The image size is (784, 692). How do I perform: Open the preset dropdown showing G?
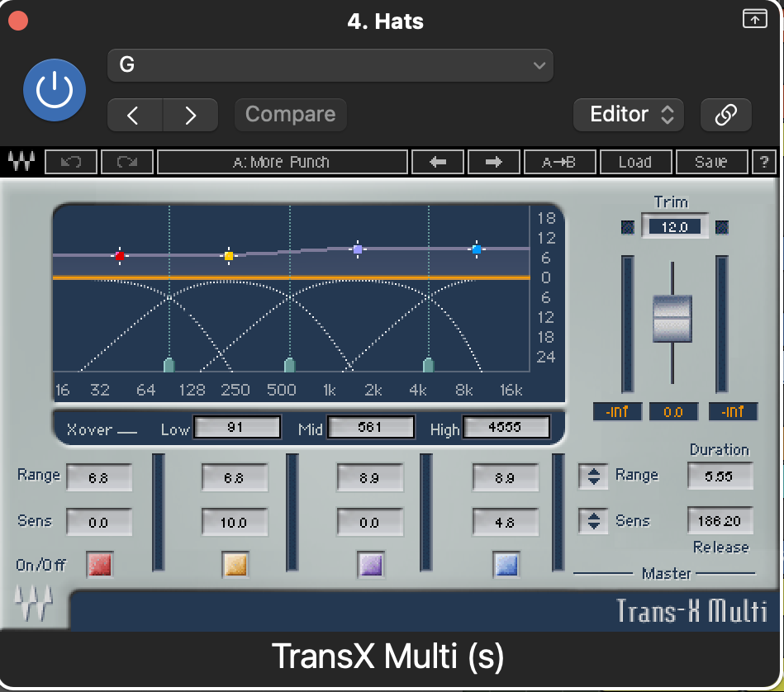coord(330,65)
